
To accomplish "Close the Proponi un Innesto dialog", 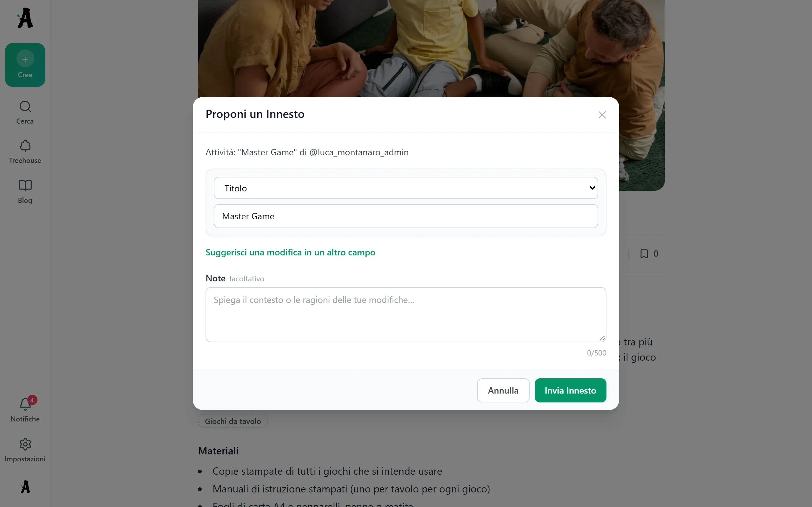I will 602,115.
